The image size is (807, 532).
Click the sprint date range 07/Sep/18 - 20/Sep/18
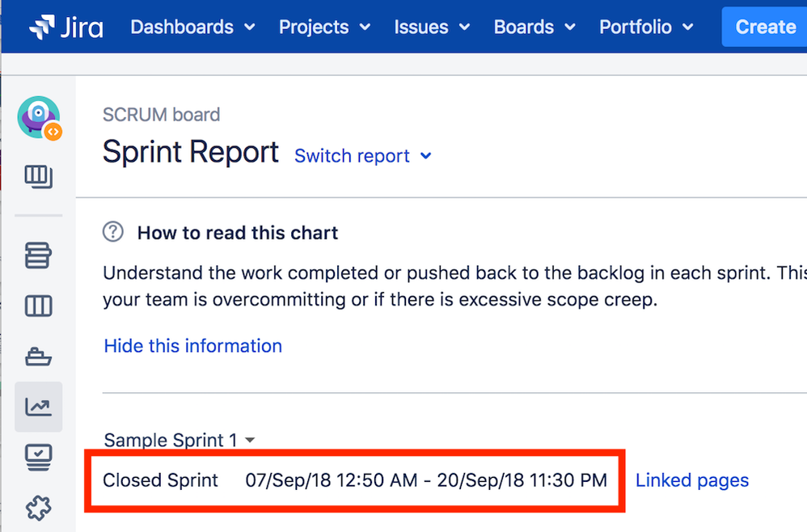click(426, 480)
